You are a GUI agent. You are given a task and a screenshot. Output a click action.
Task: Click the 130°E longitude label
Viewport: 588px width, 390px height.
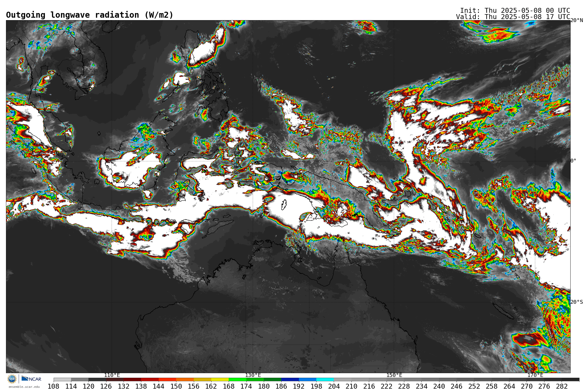253,375
